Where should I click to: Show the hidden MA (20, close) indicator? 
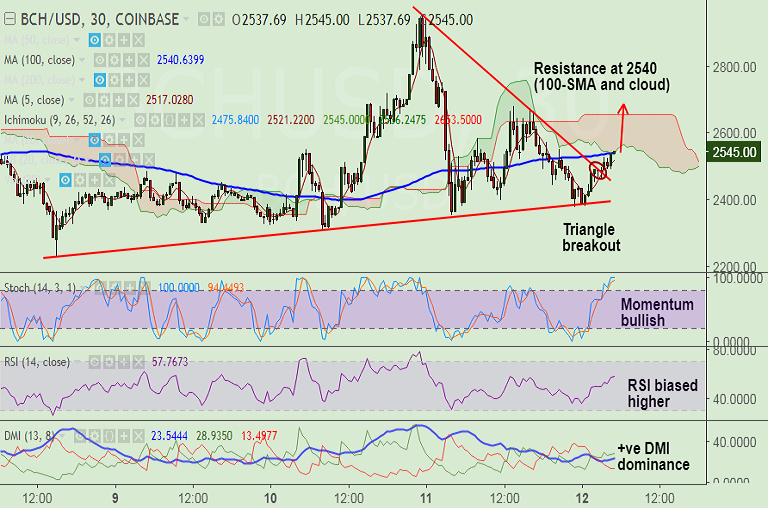coord(95,141)
